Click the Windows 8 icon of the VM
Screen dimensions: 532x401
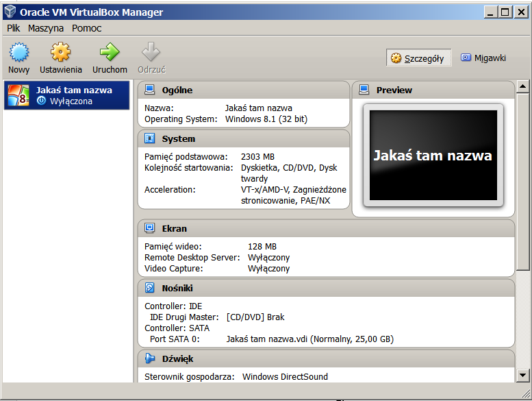tap(18, 95)
